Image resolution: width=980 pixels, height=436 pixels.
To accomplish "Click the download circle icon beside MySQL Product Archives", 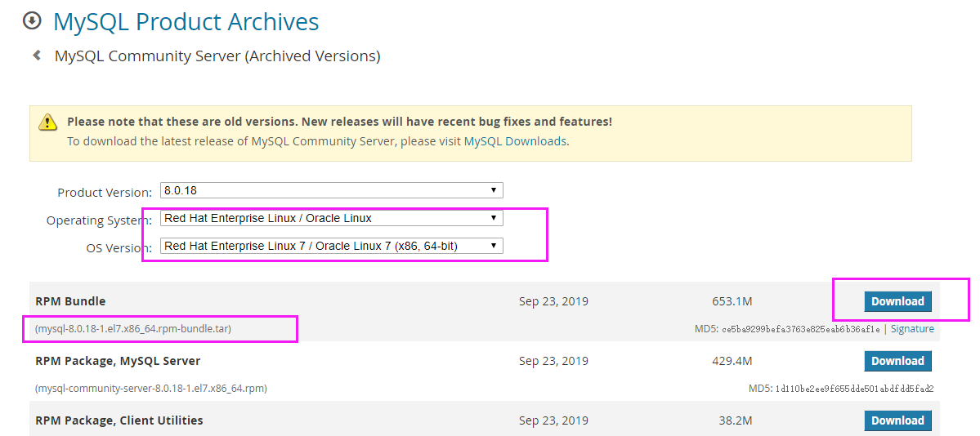I will pos(32,20).
